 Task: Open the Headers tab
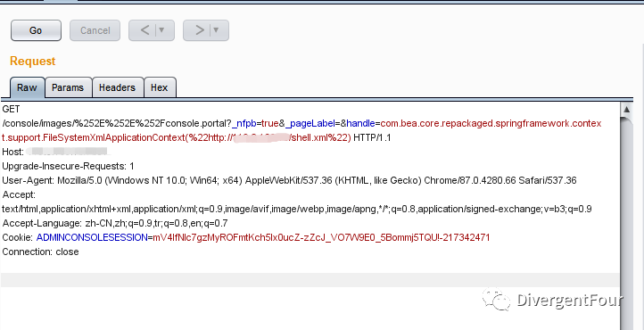(118, 87)
